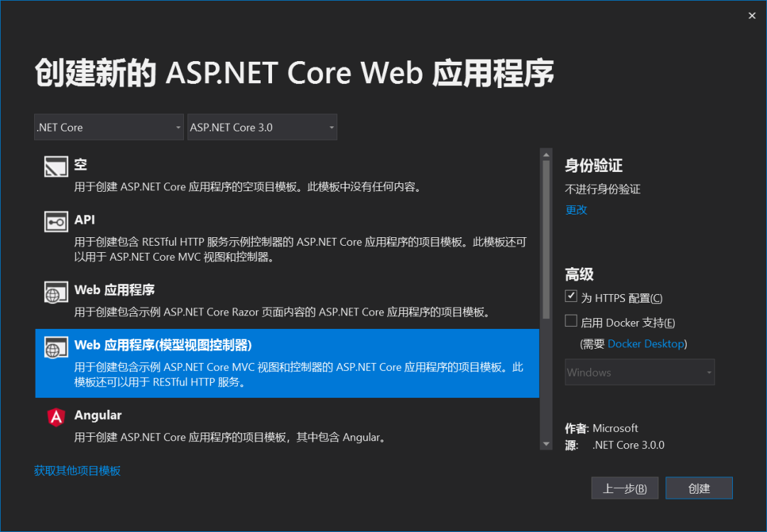This screenshot has width=767, height=532.
Task: Toggle the 为 HTTPS 配置 checkbox
Action: 571,296
